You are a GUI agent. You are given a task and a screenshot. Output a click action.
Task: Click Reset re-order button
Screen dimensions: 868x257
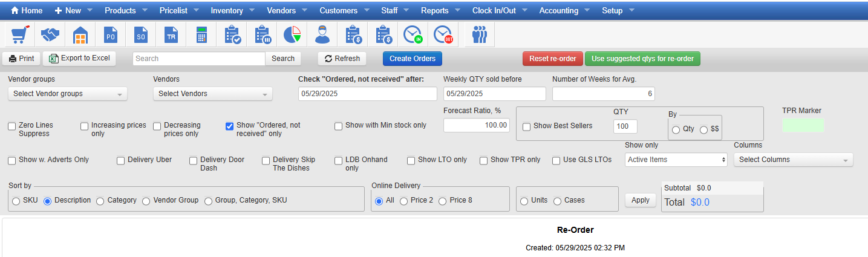[x=553, y=59]
